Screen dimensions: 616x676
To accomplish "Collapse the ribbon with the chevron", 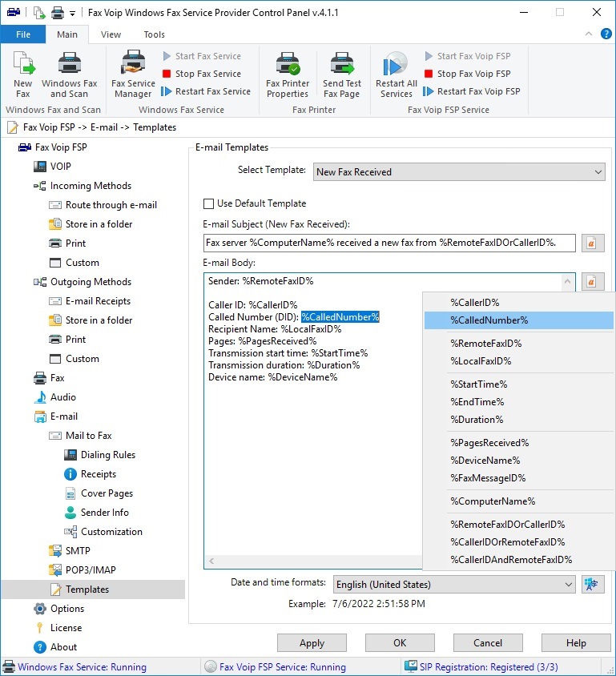I will tap(589, 34).
